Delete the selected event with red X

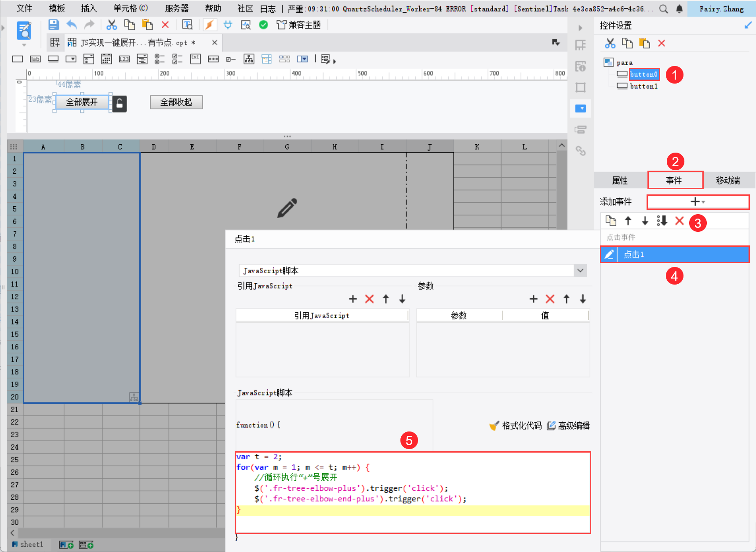[680, 221]
